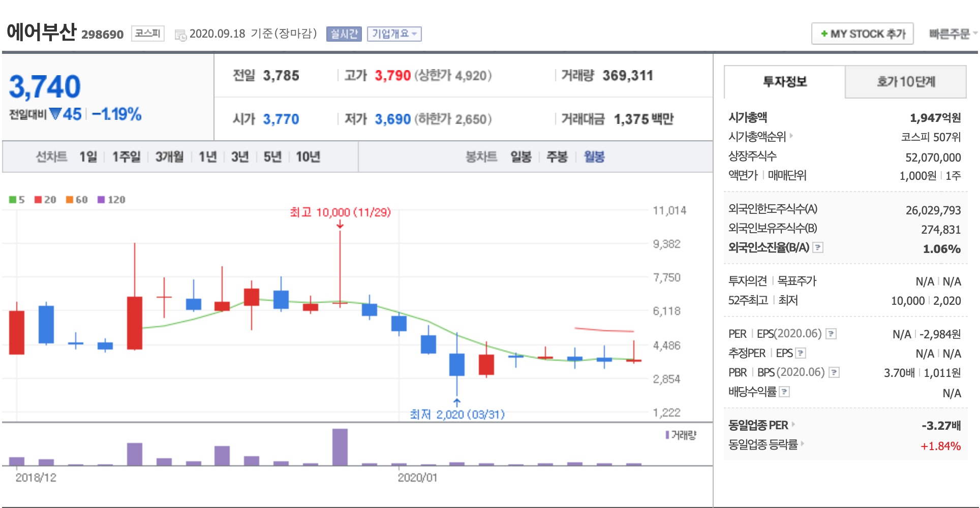Switch to the 주봉 candlestick chart
This screenshot has width=980, height=508.
pos(557,157)
